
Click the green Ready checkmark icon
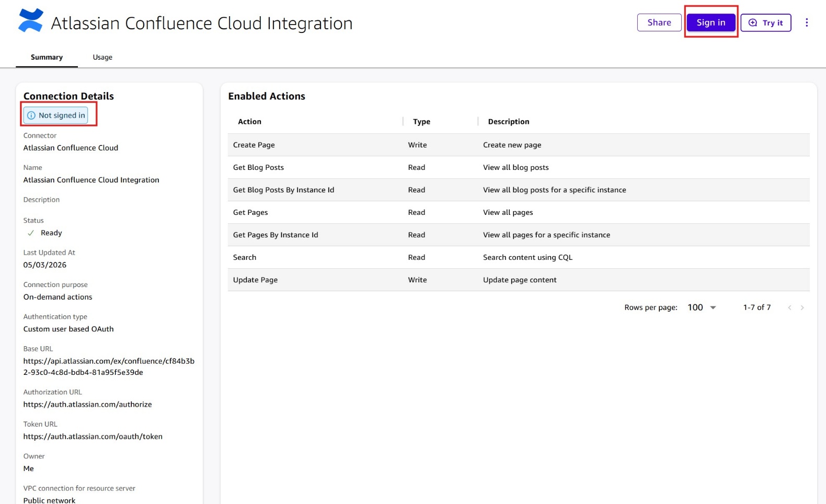31,233
